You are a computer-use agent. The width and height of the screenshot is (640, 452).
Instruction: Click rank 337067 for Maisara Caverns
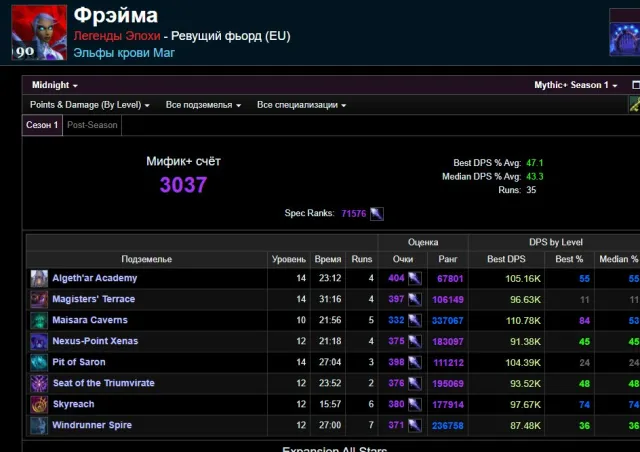pos(448,321)
